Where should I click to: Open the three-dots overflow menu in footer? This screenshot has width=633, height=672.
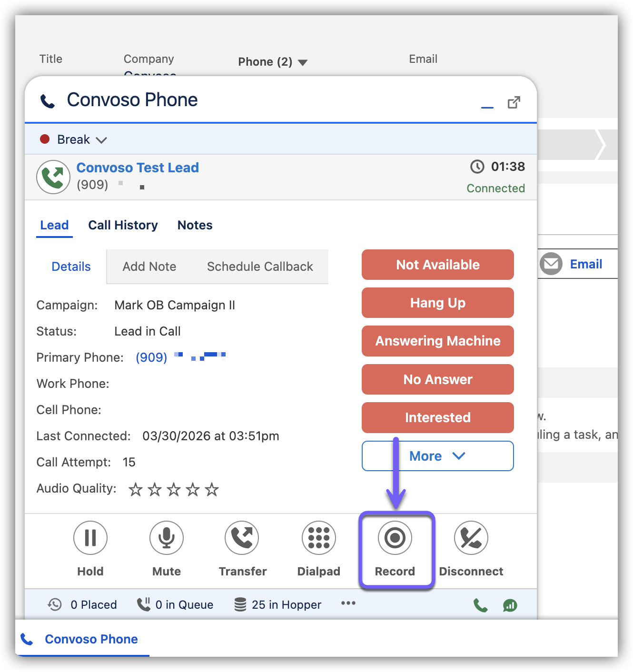(348, 603)
